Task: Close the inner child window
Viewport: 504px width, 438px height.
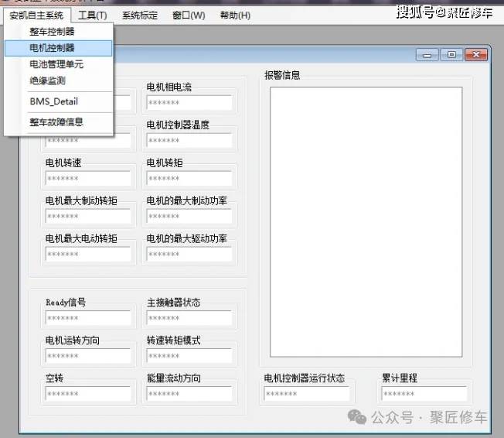Action: tap(476, 54)
